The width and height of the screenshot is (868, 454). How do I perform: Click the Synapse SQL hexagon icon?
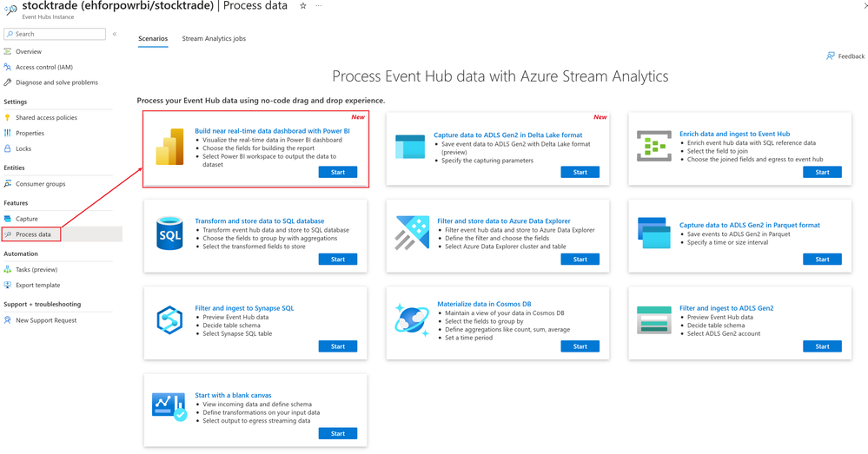click(x=169, y=319)
